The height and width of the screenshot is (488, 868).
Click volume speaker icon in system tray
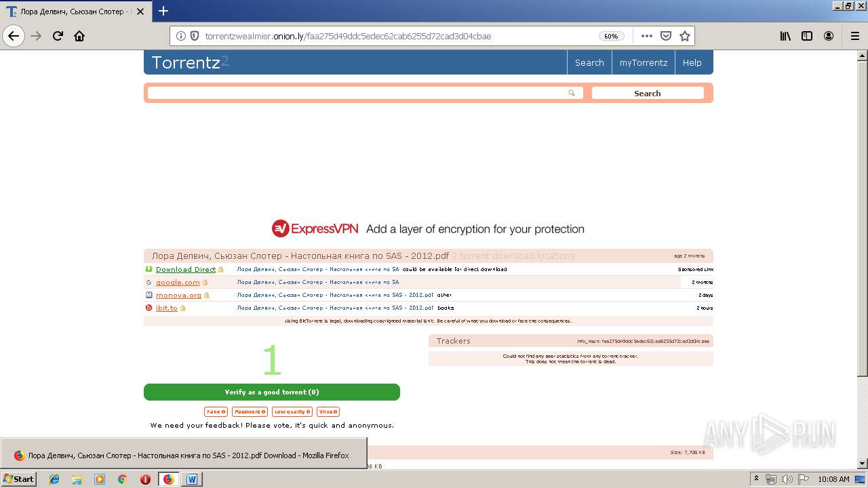pos(787,479)
